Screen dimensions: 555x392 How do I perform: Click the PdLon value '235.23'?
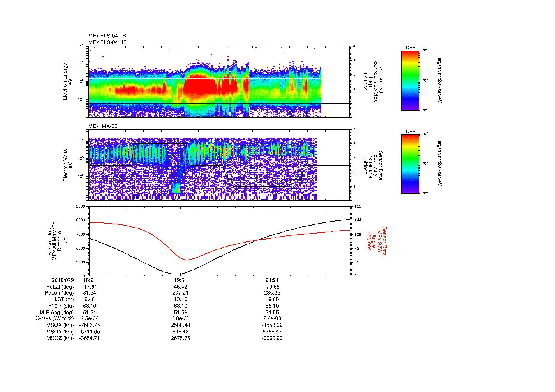point(272,293)
